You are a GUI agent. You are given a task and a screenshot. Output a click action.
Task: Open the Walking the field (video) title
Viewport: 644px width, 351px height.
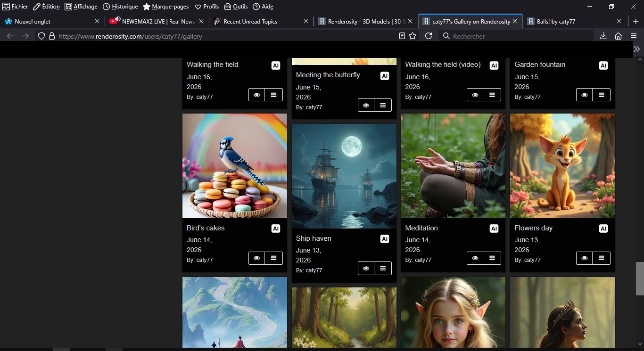click(x=443, y=65)
